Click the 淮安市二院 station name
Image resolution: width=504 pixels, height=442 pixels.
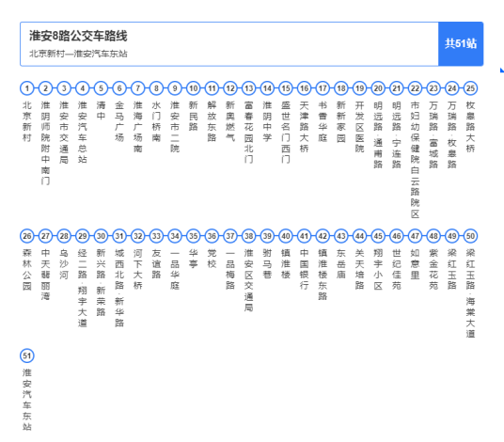tap(175, 127)
